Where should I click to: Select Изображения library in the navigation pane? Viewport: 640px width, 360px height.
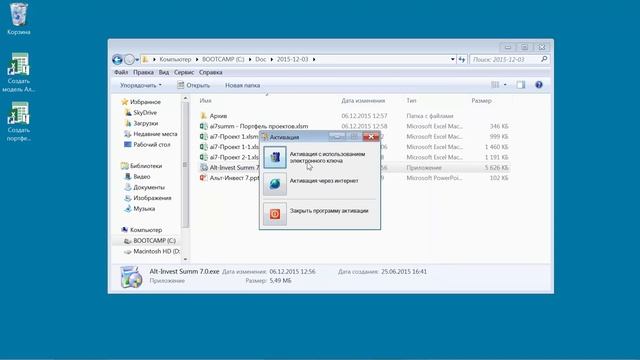point(148,198)
